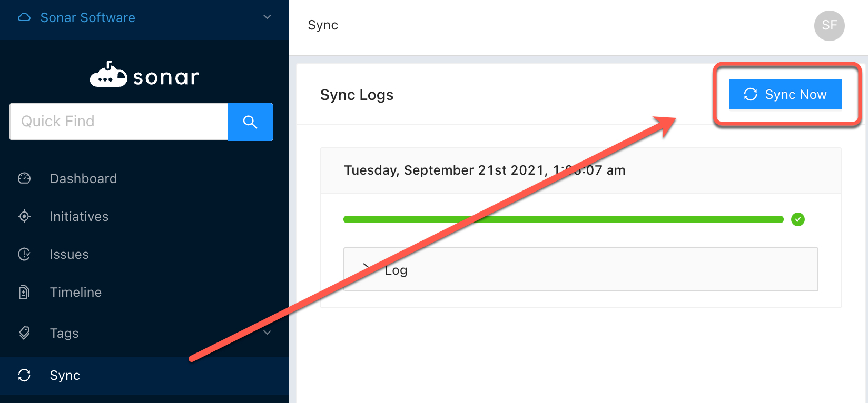Start sync with Sync Now button

(x=785, y=94)
